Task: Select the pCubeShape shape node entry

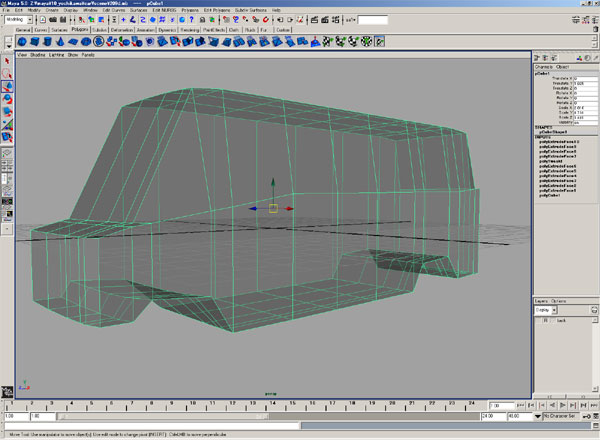Action: [553, 132]
